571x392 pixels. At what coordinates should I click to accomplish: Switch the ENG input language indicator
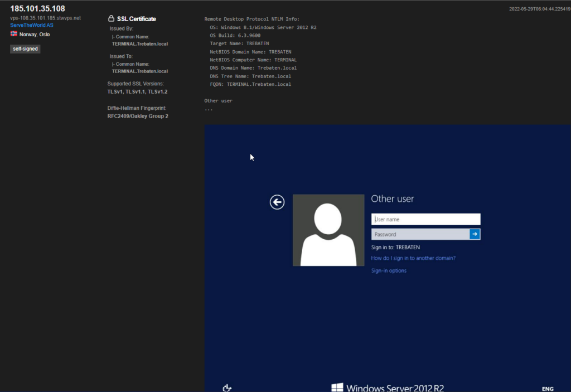pyautogui.click(x=548, y=389)
